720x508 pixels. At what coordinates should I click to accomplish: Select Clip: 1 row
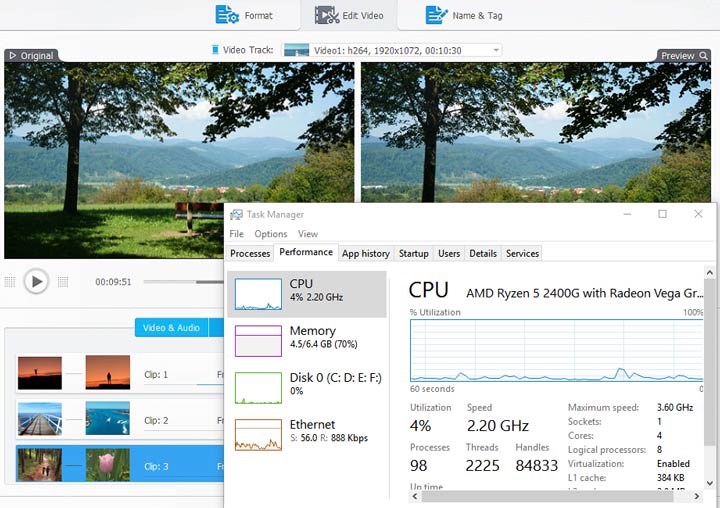click(x=120, y=373)
